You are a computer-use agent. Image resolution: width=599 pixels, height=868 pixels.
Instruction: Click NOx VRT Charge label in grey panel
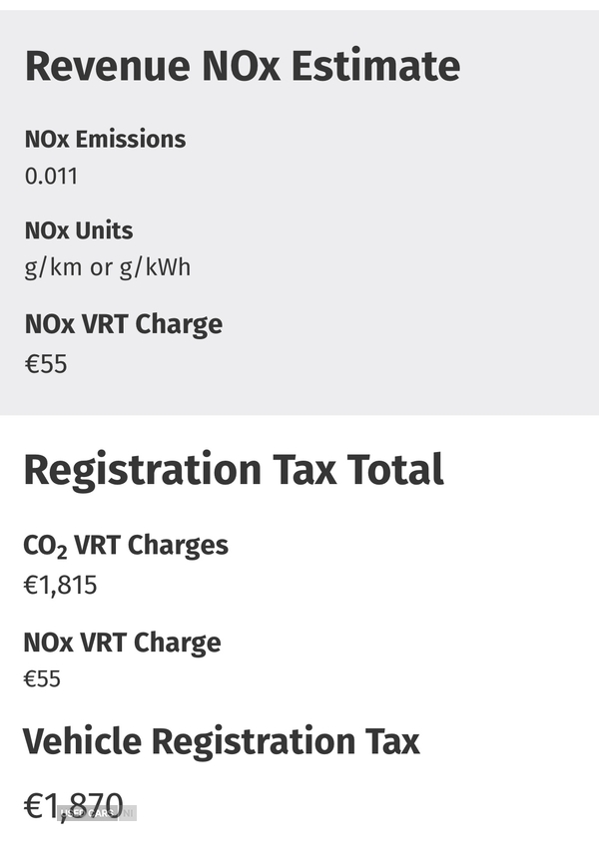[124, 325]
